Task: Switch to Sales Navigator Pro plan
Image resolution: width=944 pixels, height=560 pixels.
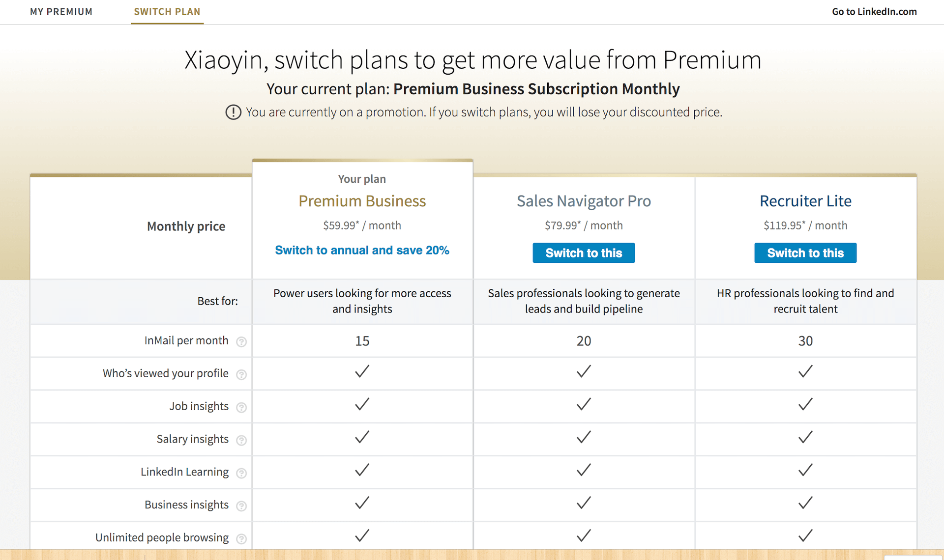Action: coord(584,253)
